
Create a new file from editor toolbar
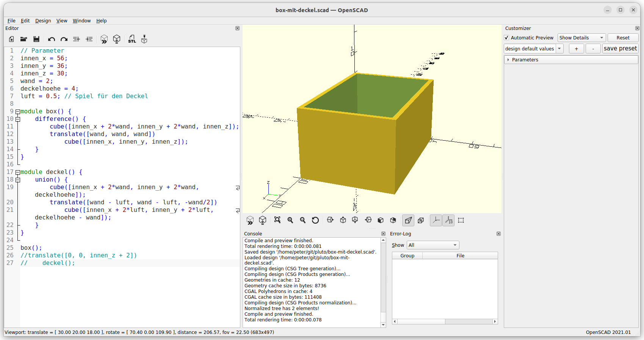click(x=11, y=39)
